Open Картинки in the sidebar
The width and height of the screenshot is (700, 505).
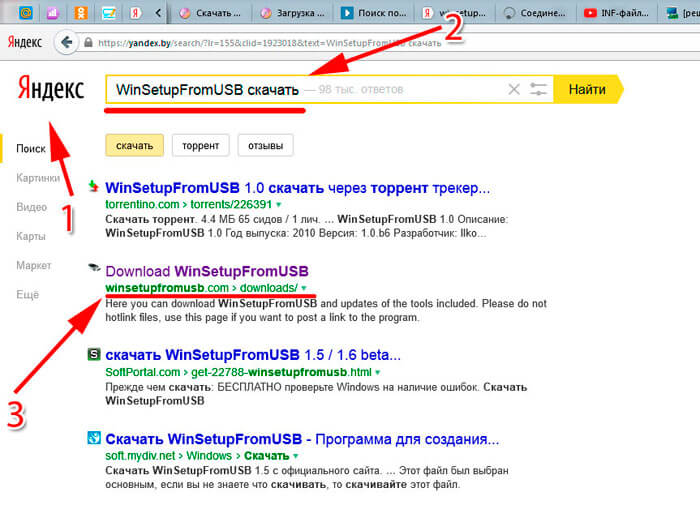(x=38, y=178)
